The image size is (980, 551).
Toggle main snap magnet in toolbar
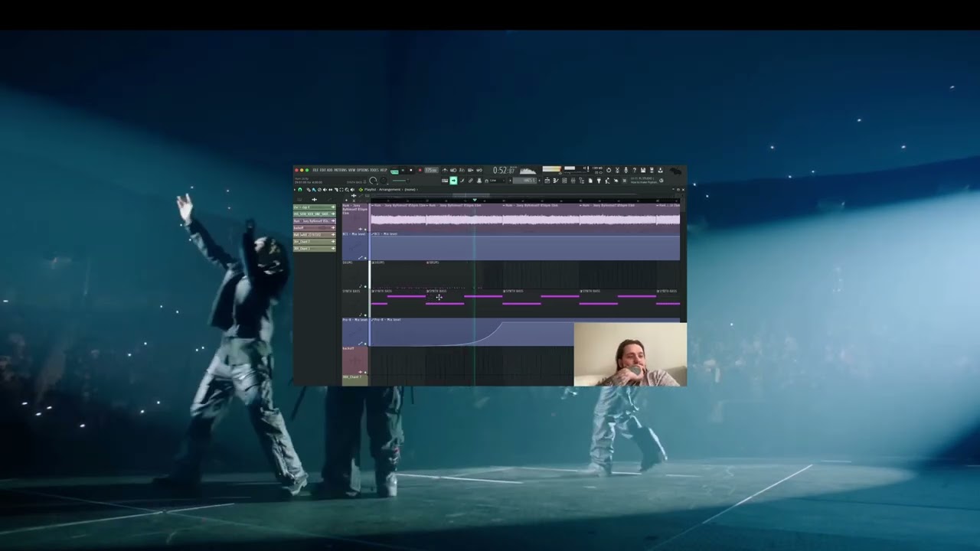tap(486, 181)
